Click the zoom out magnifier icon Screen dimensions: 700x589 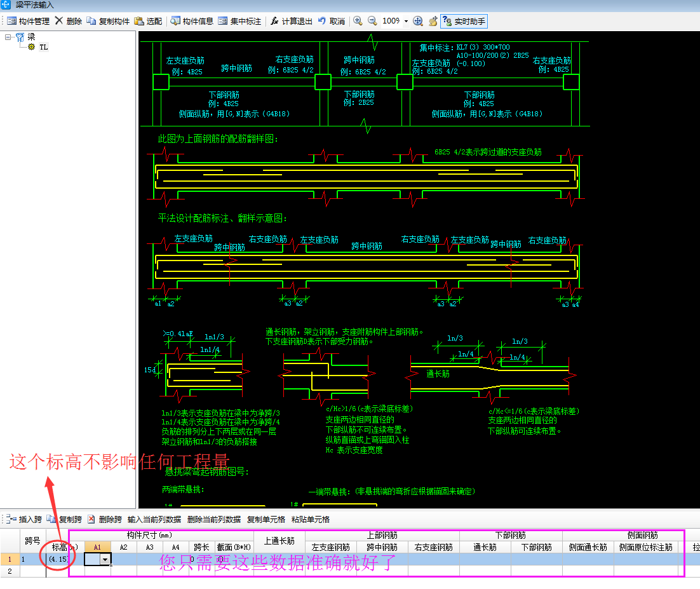coord(372,21)
